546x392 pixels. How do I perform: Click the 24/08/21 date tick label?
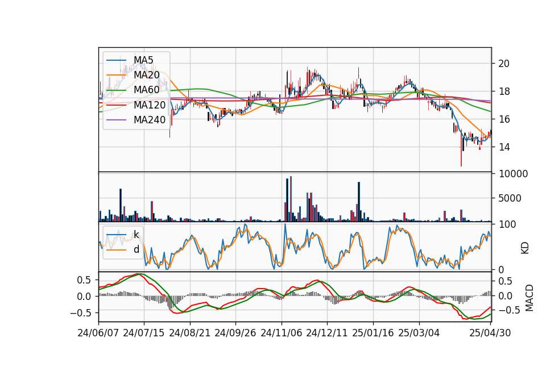point(190,333)
